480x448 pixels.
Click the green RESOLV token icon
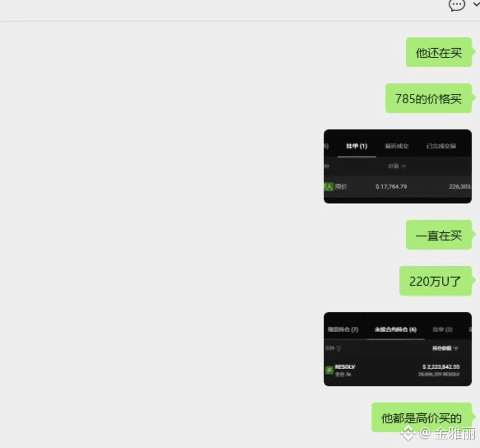click(x=329, y=370)
